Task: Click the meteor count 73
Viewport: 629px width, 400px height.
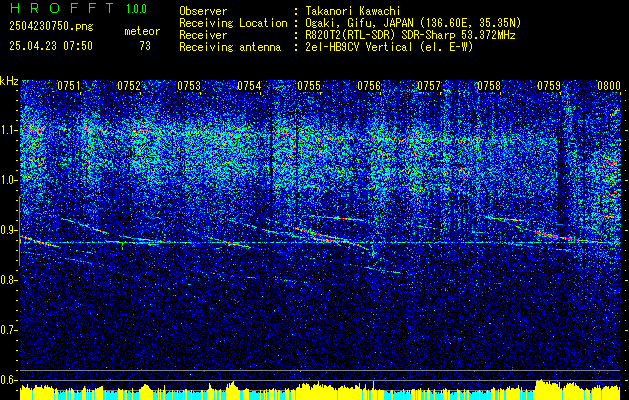Action: (x=145, y=46)
